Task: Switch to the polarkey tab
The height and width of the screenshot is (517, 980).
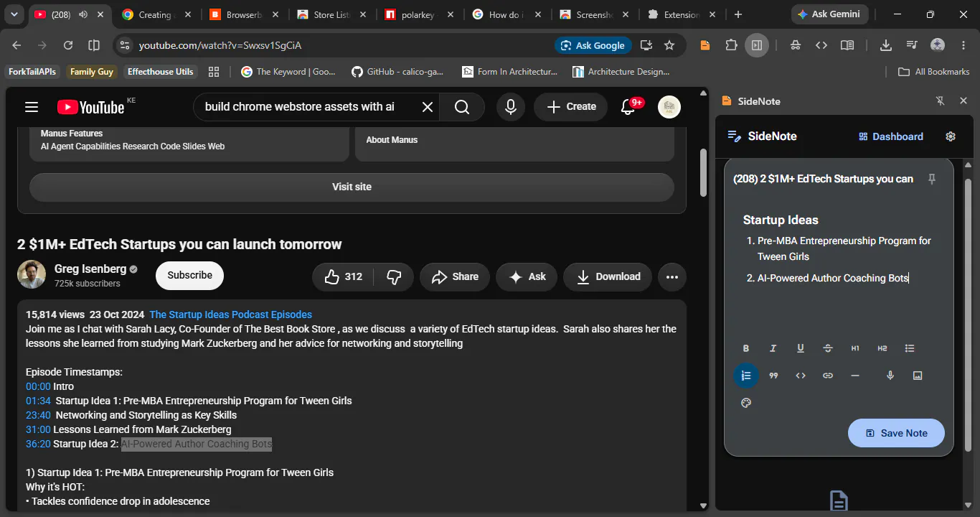Action: click(420, 14)
